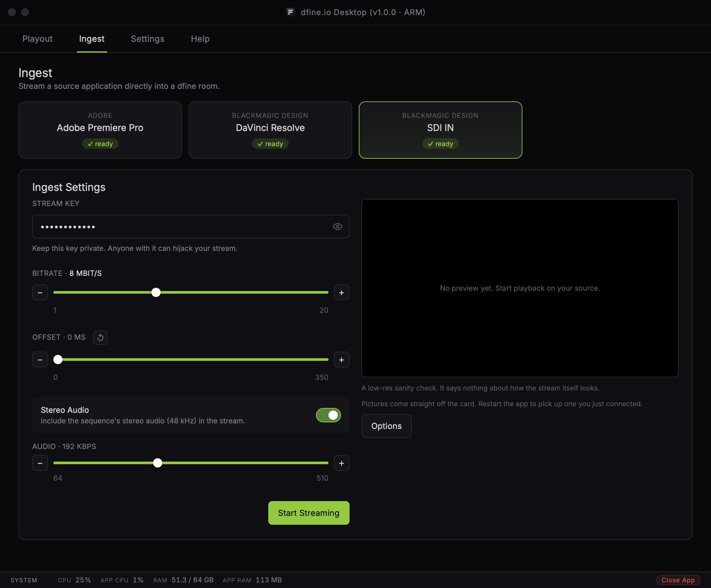This screenshot has width=711, height=588.
Task: Click the 'BITRATE · 8 MBIT/S' label
Action: pyautogui.click(x=67, y=273)
